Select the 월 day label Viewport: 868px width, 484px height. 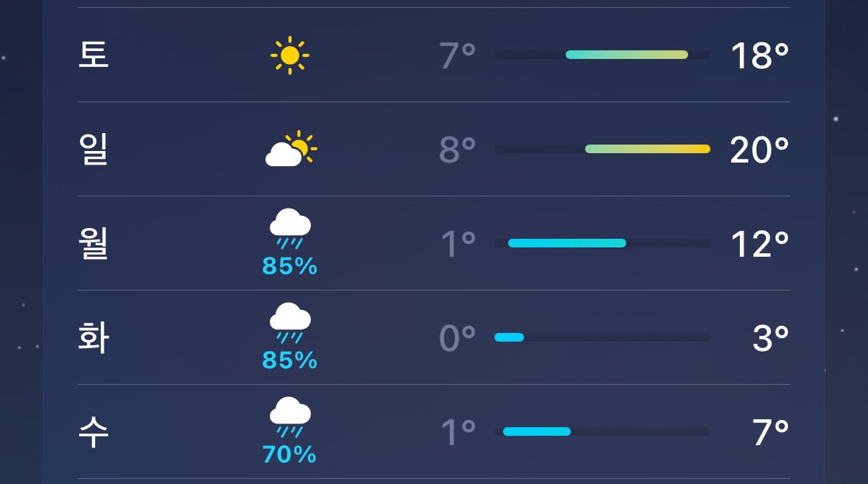94,244
